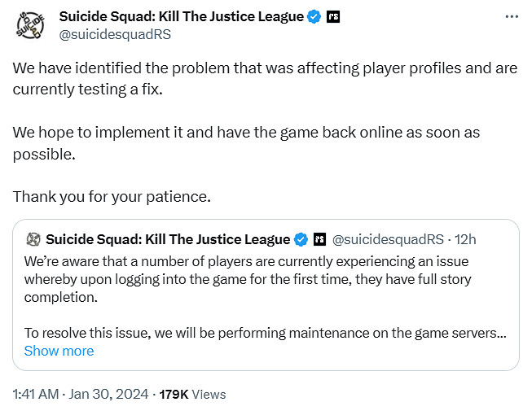Click the quoted line about performing server maintenance
Image resolution: width=532 pixels, height=415 pixels.
click(261, 332)
